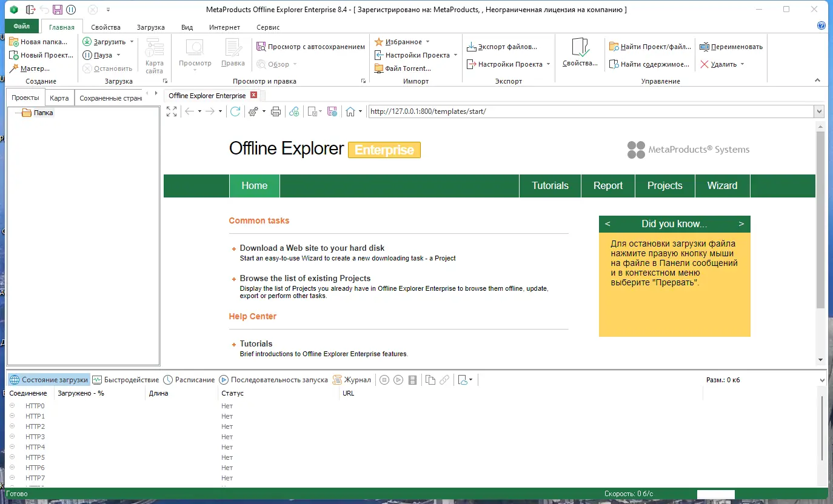Open Wizard in the page navigation bar

723,186
